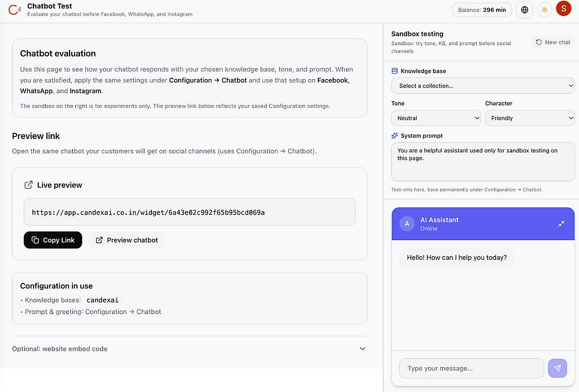Image resolution: width=579 pixels, height=392 pixels.
Task: Click the Configuration in use heading
Action: pyautogui.click(x=56, y=286)
